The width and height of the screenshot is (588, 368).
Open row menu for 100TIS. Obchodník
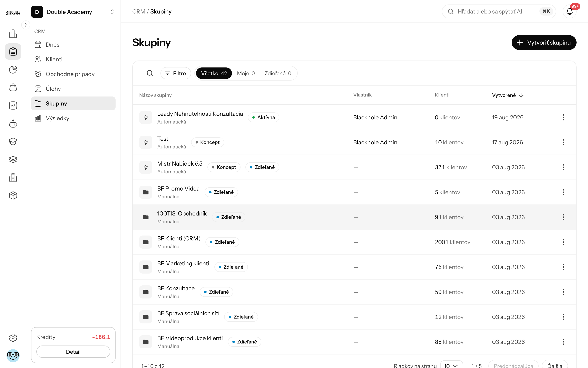(x=563, y=217)
